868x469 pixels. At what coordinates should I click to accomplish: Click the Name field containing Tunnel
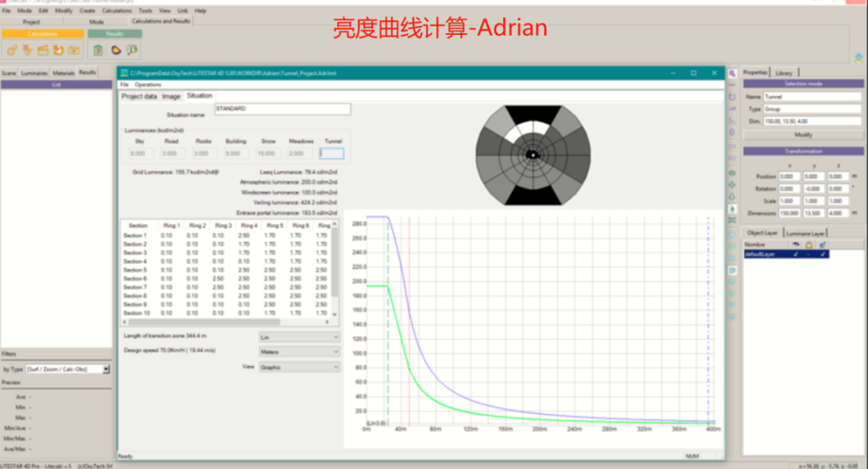(812, 96)
